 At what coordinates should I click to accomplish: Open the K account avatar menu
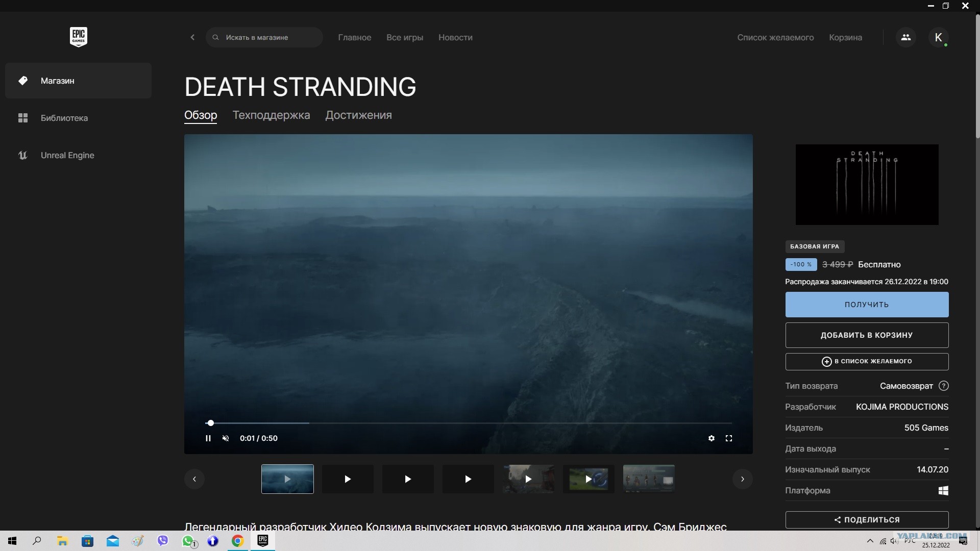tap(938, 37)
